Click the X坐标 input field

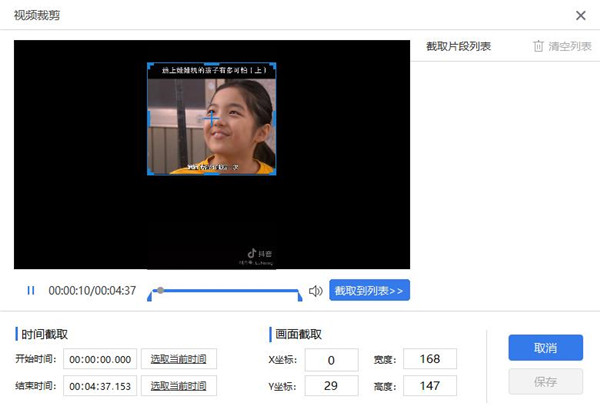tap(331, 360)
